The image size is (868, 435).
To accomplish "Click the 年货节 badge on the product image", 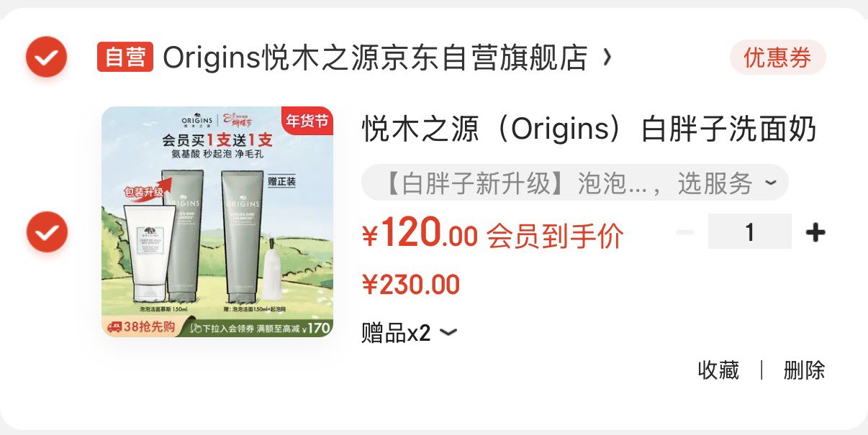I will coord(307,121).
